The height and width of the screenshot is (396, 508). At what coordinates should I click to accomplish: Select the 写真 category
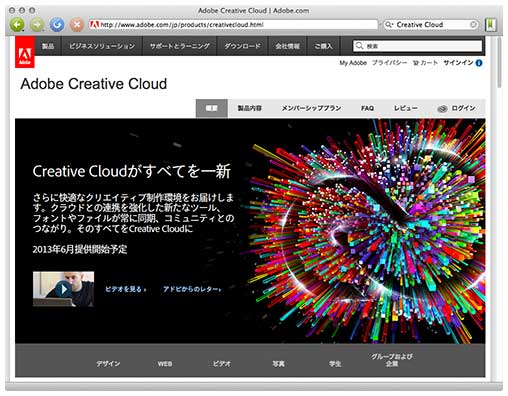tap(278, 364)
